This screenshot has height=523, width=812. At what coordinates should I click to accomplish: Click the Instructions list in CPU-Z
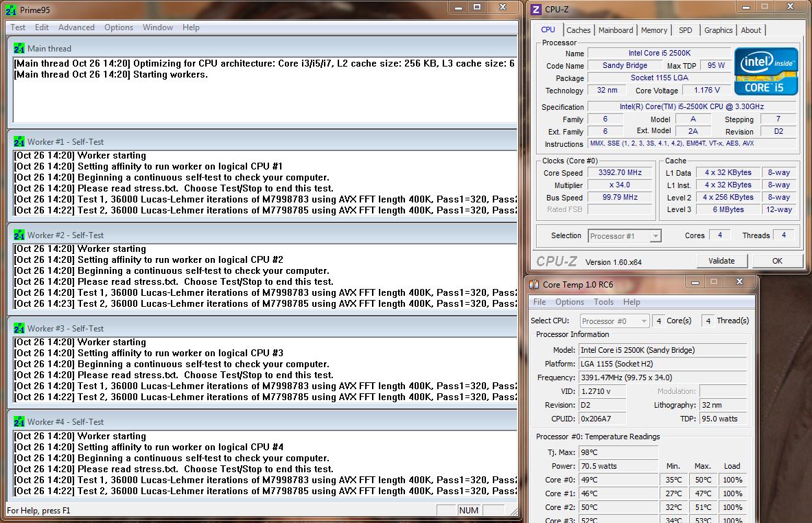coord(692,143)
